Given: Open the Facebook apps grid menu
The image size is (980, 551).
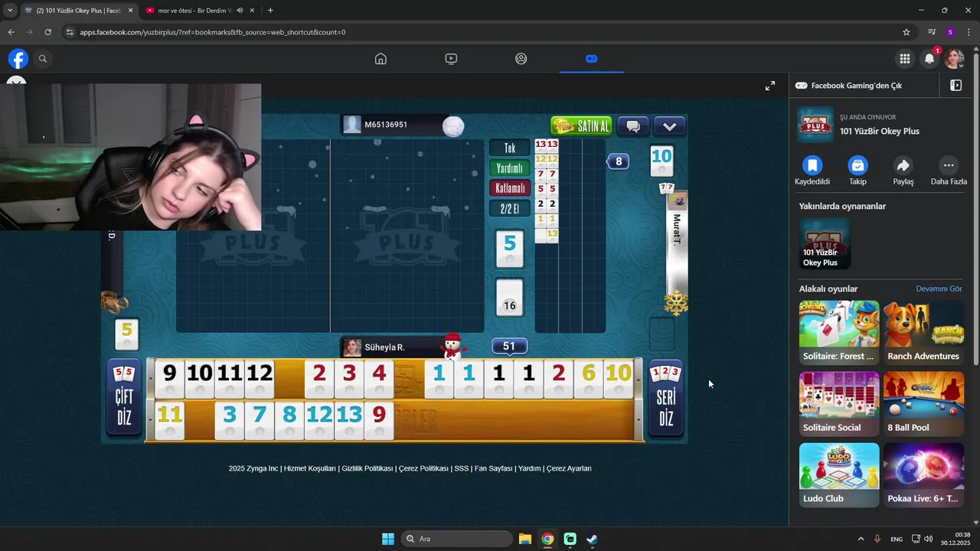Looking at the screenshot, I should [905, 59].
